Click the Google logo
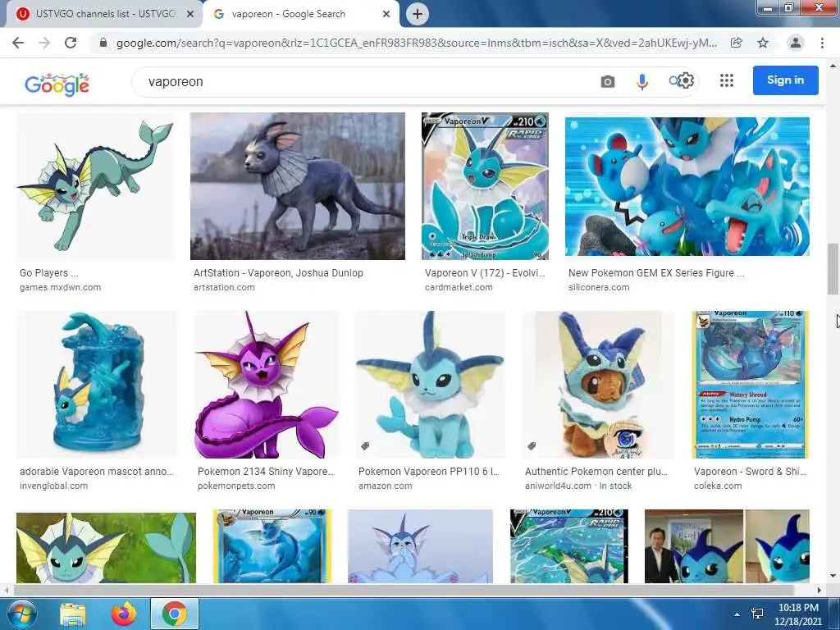The width and height of the screenshot is (840, 630). pos(57,84)
